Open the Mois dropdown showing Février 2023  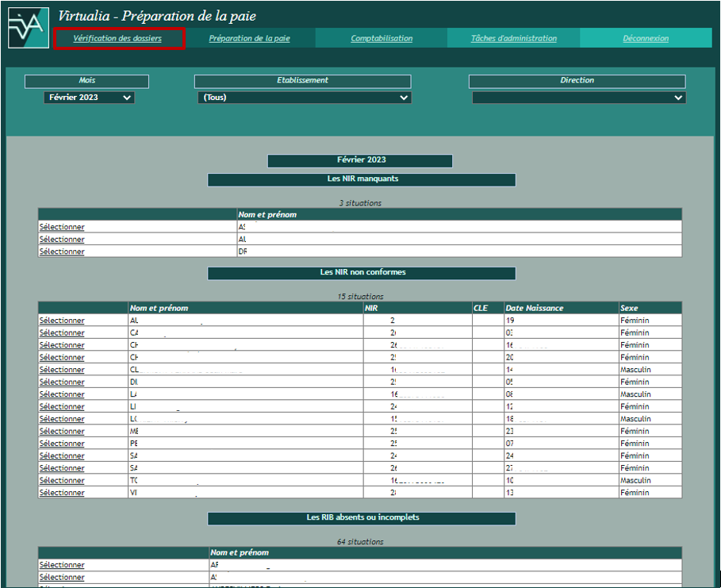(89, 98)
